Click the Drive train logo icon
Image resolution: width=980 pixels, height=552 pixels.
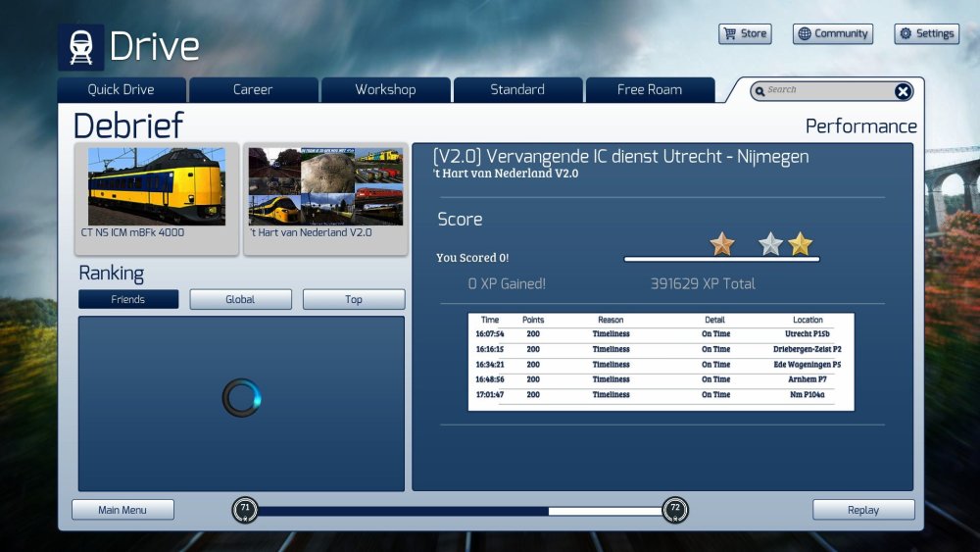(x=80, y=47)
